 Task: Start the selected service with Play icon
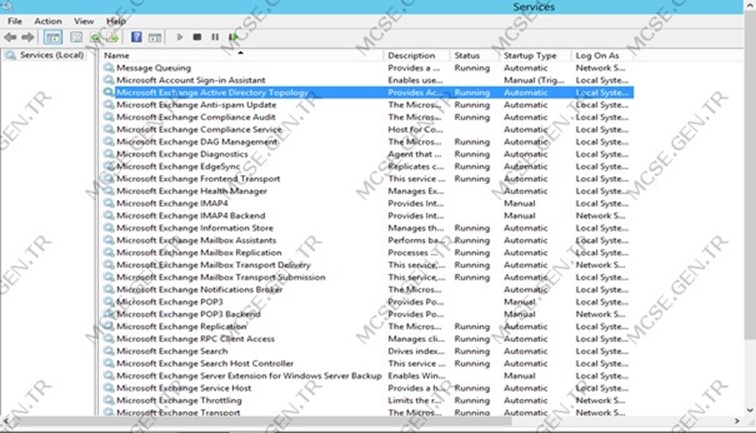[180, 37]
